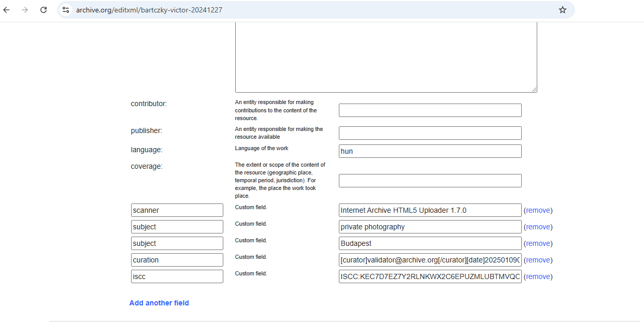Click the ISCC code value field

(430, 276)
